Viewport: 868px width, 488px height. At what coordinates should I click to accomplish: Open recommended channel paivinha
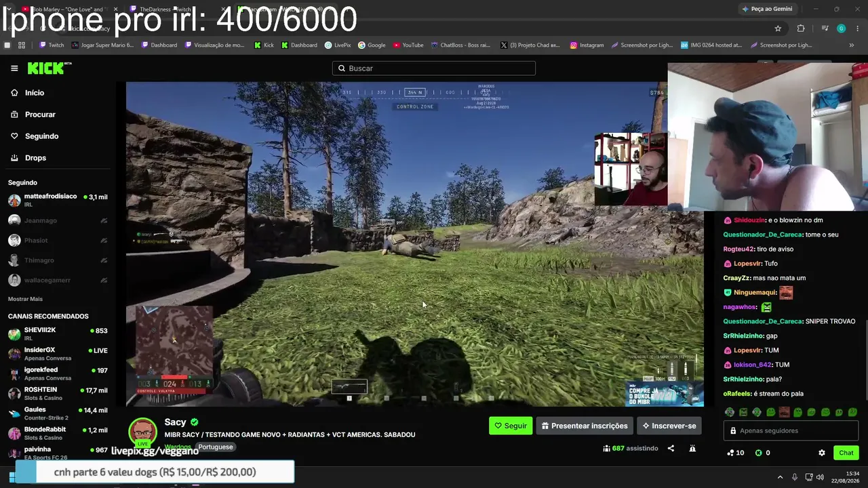[58, 453]
